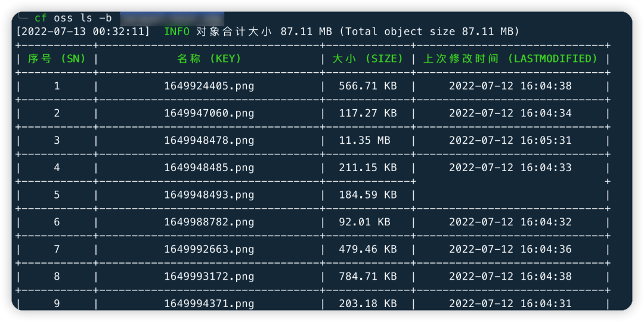Image resolution: width=644 pixels, height=322 pixels.
Task: Select file name 1649993172.png
Action: point(209,277)
